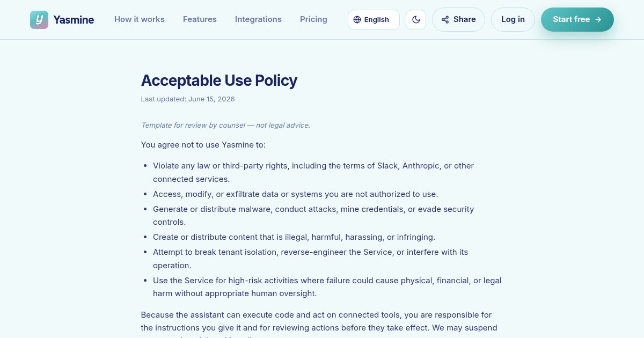This screenshot has height=338, width=644.
Task: Click the arrow icon on Start free
Action: (598, 20)
